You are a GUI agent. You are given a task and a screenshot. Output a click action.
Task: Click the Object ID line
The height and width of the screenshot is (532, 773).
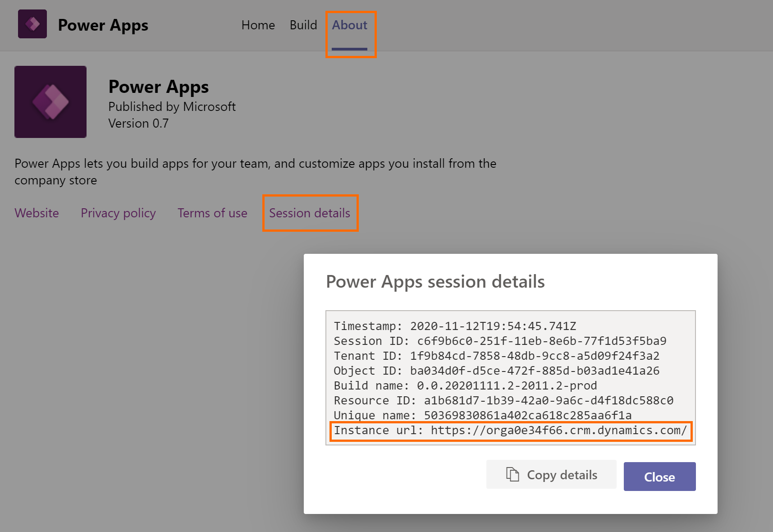[x=496, y=371]
